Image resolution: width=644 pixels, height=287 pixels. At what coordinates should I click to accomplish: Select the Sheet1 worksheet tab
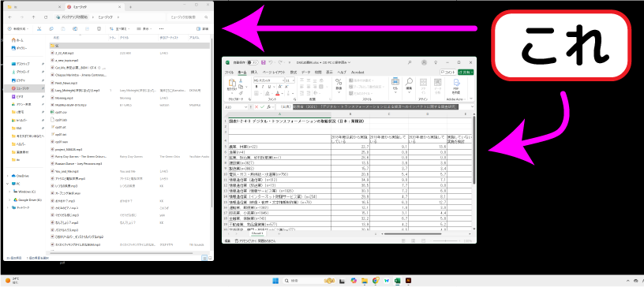(x=258, y=233)
